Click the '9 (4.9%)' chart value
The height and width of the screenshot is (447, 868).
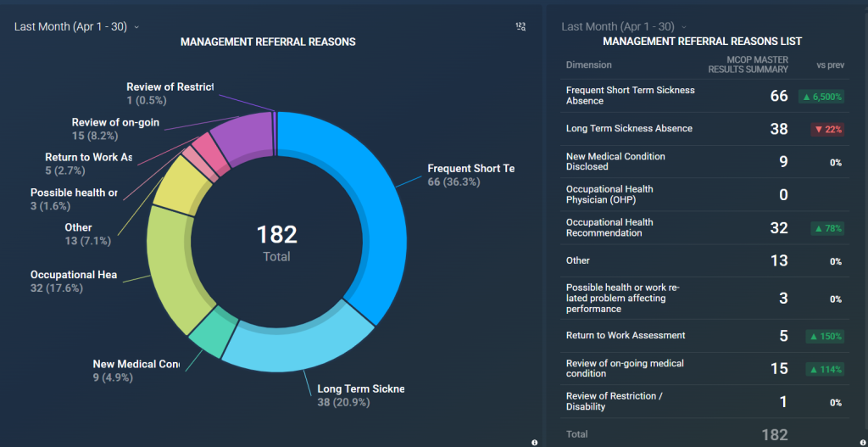[113, 377]
